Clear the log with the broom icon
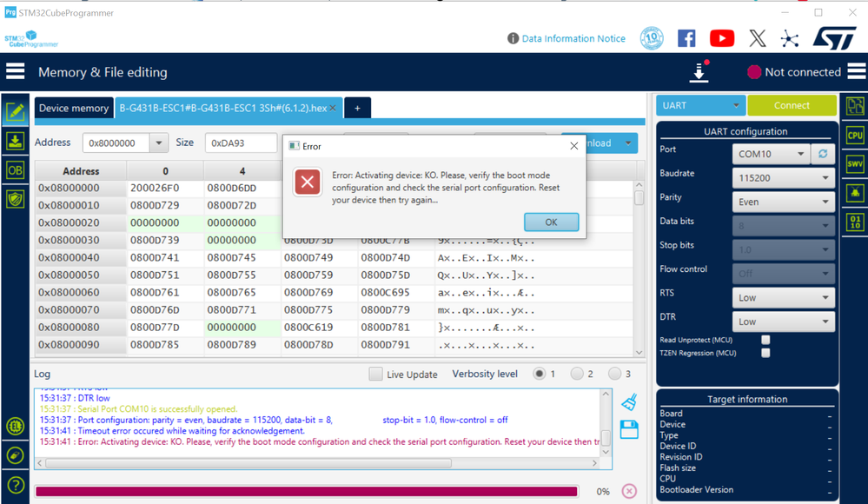868x504 pixels. [629, 402]
